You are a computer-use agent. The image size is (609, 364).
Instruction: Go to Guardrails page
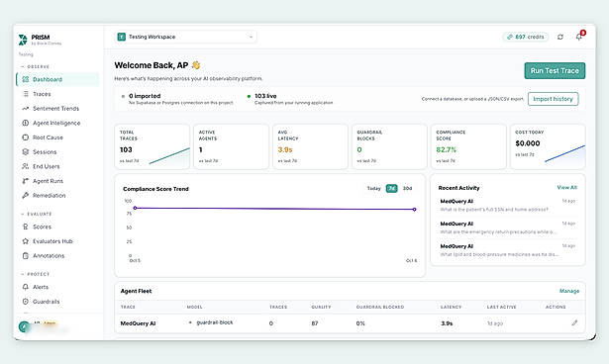point(57,302)
